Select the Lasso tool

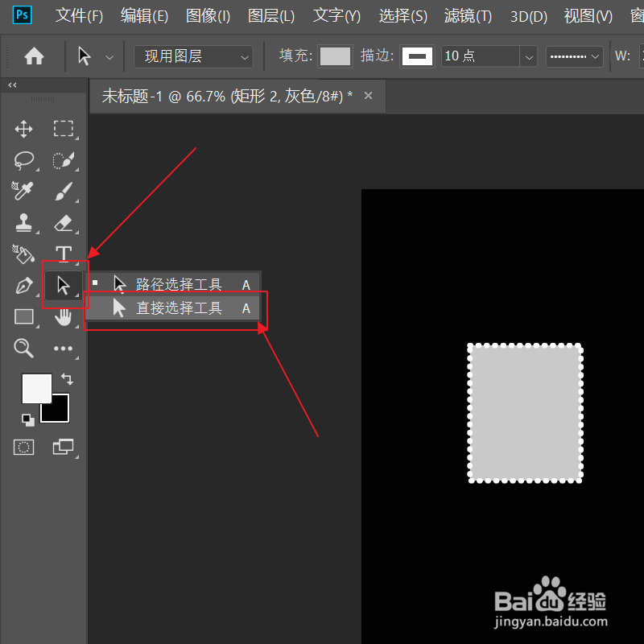click(x=23, y=160)
